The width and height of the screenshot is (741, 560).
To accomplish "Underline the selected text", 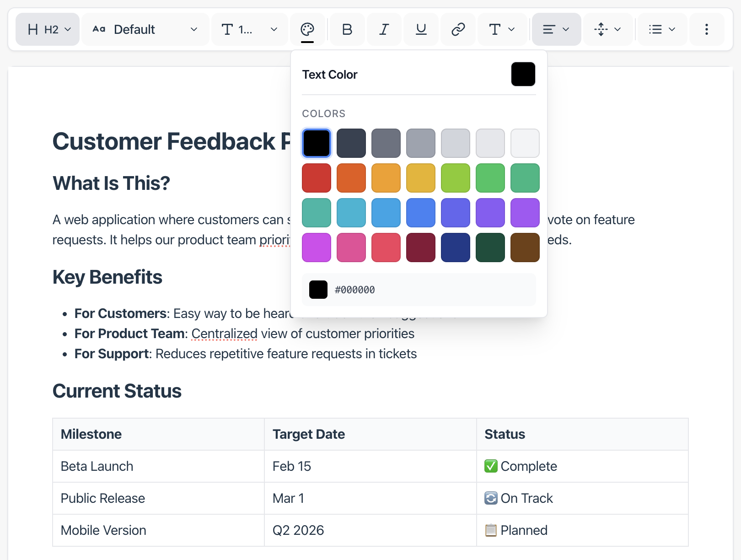I will pyautogui.click(x=420, y=29).
